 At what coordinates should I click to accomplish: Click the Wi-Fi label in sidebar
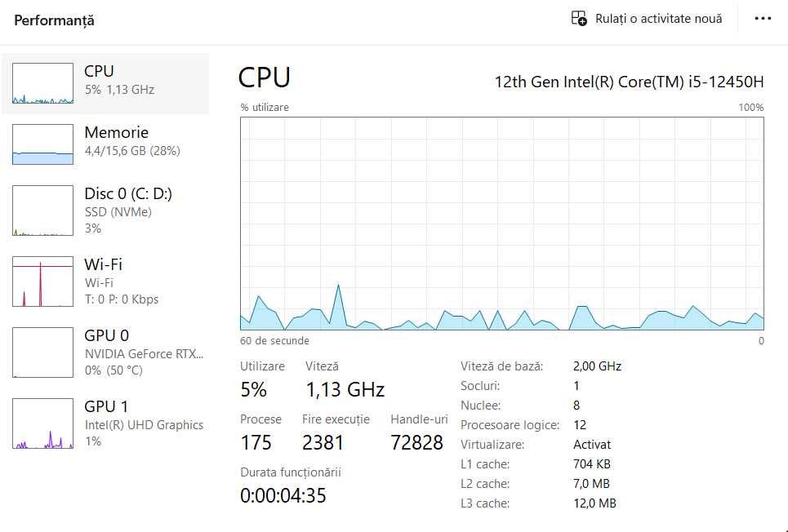[x=104, y=264]
